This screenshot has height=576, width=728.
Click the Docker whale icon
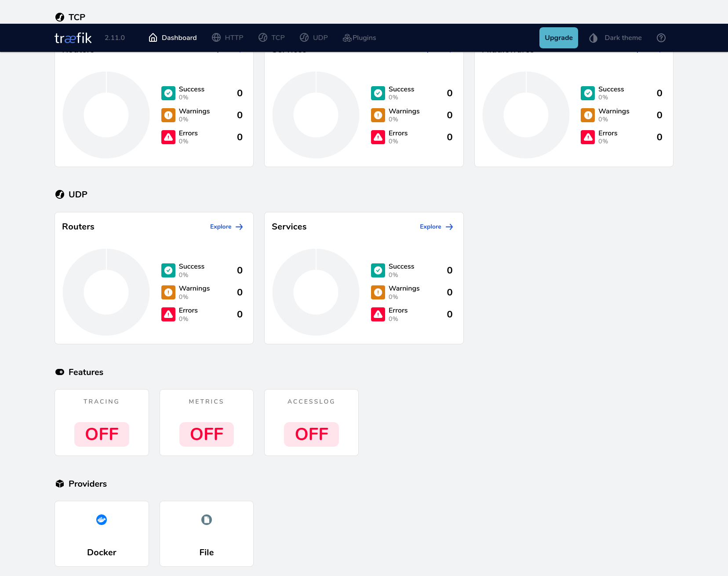tap(102, 520)
